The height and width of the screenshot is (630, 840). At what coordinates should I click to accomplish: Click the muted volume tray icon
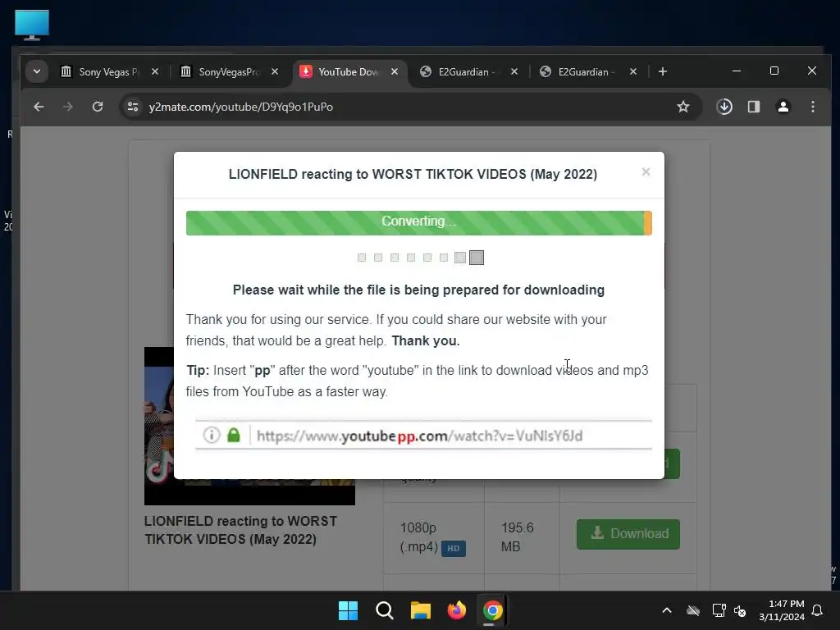pyautogui.click(x=740, y=610)
